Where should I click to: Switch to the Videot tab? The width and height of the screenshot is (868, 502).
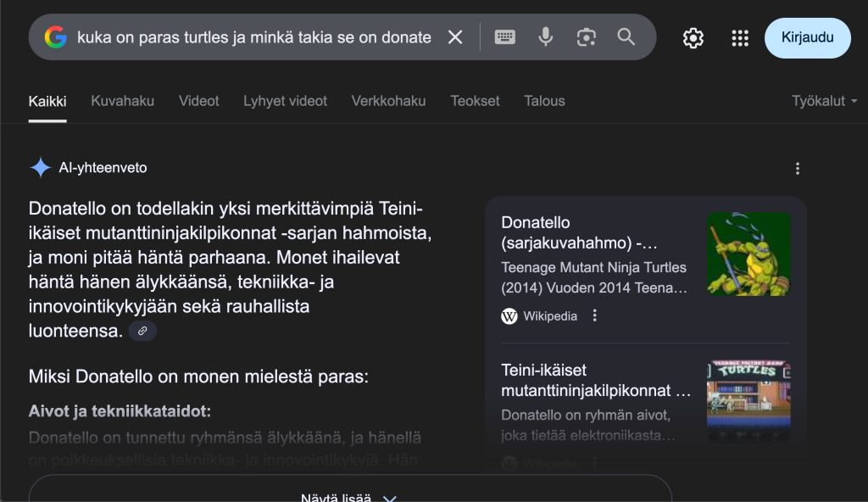[198, 101]
